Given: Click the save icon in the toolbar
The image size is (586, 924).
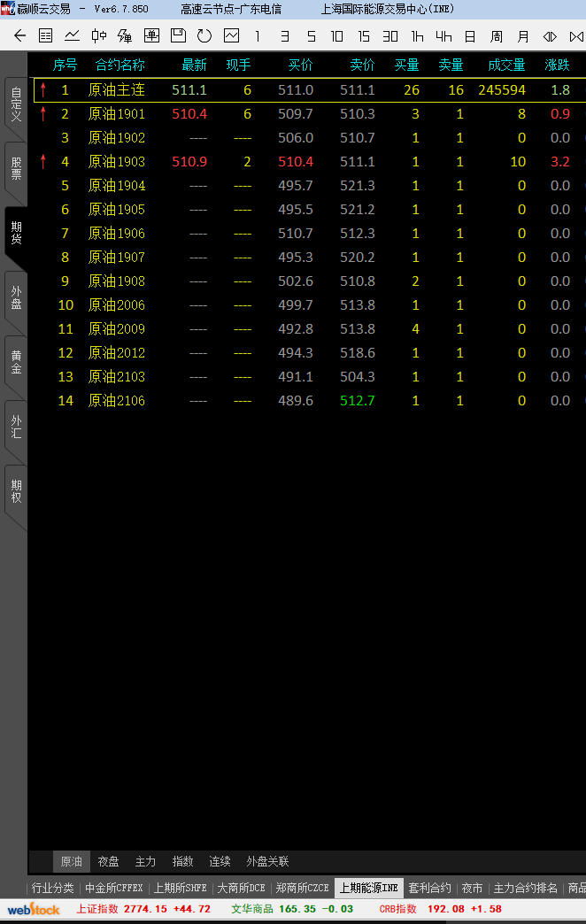Looking at the screenshot, I should [178, 36].
